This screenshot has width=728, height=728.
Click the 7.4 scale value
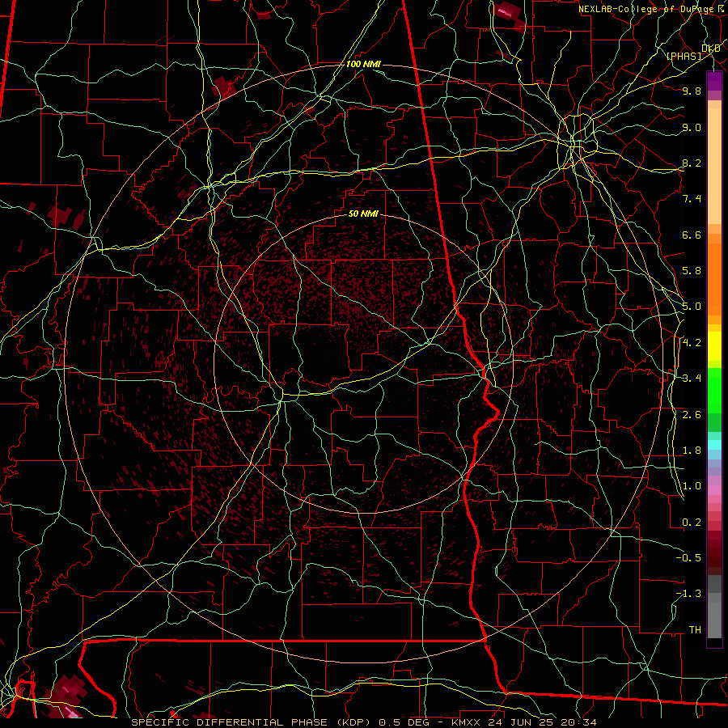coord(692,199)
